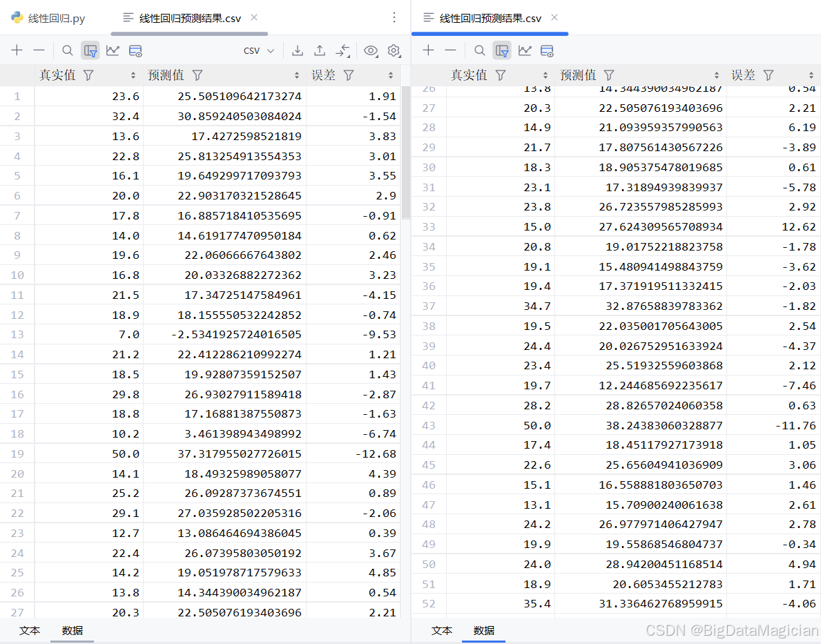
Task: Sort 误差 column in right pane
Action: (x=811, y=75)
